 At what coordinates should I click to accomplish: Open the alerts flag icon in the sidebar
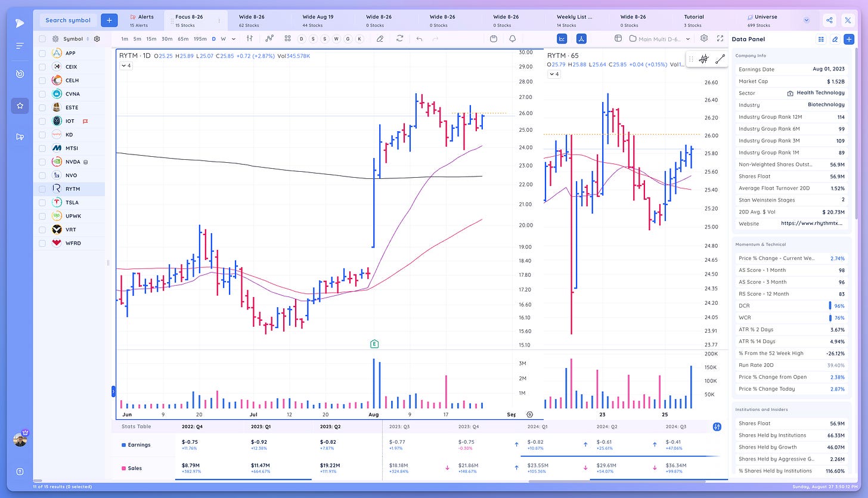tap(20, 137)
